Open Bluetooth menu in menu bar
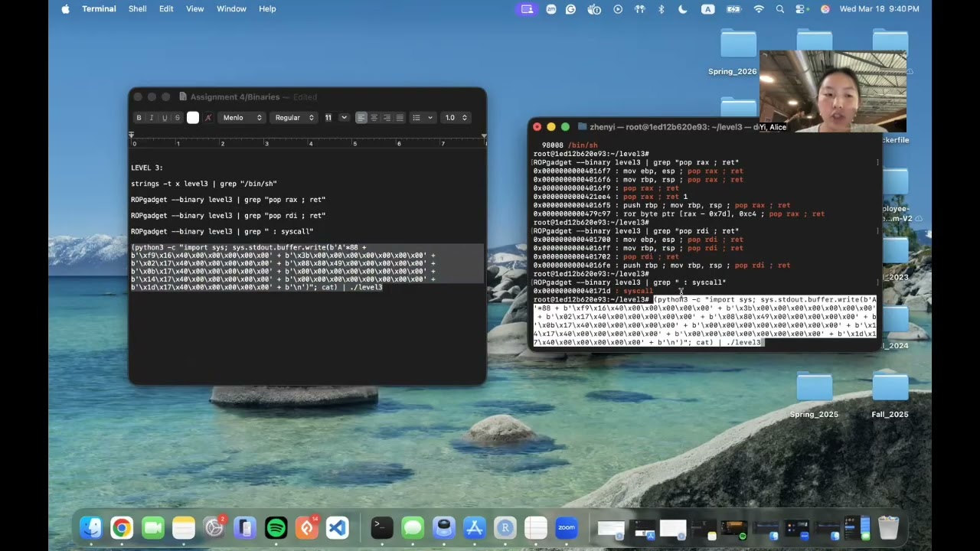The height and width of the screenshot is (551, 980). point(661,9)
